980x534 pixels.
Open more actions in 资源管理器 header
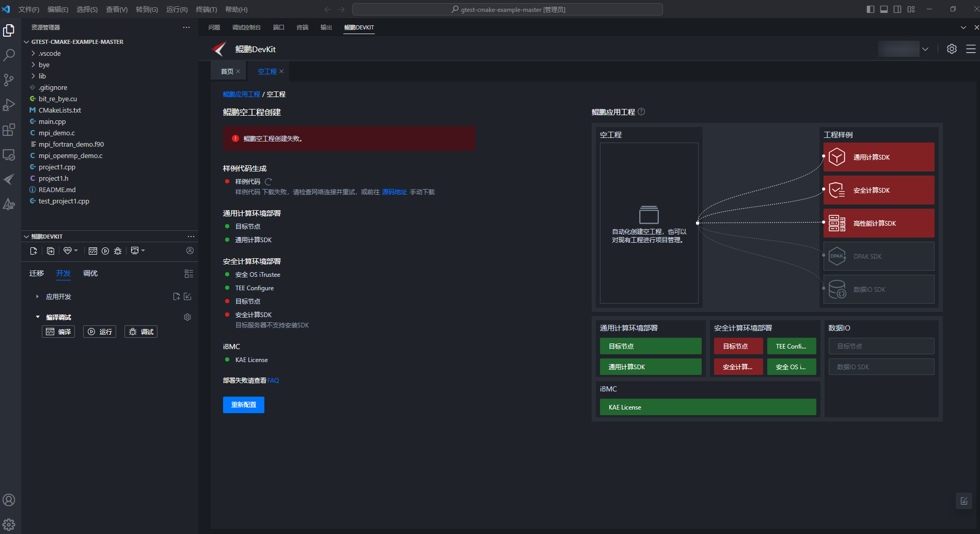pyautogui.click(x=186, y=27)
